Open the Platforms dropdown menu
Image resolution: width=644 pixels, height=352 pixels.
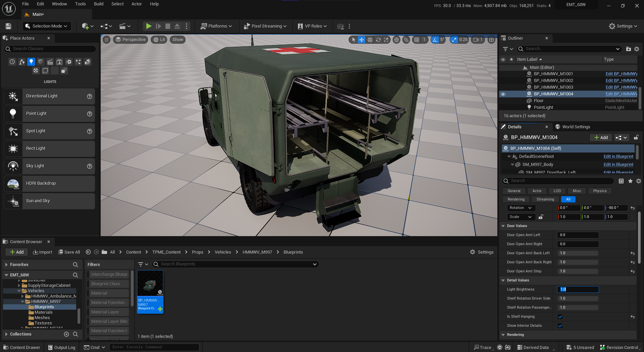pos(216,26)
